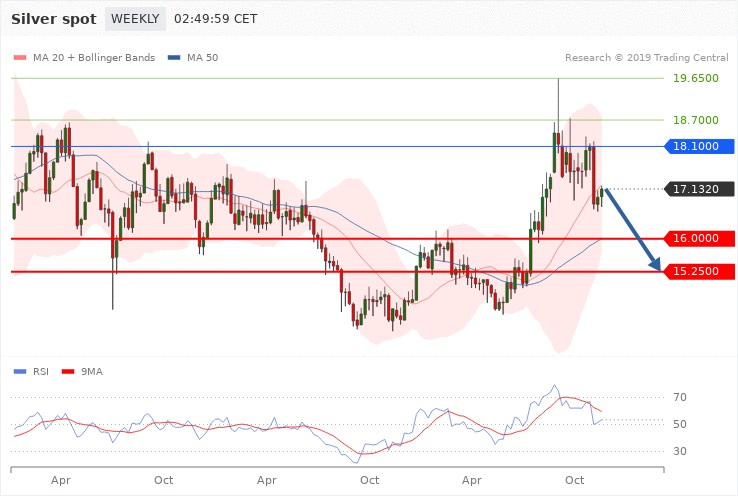Image resolution: width=738 pixels, height=500 pixels.
Task: Click the first Oct label on the time axis
Action: (x=163, y=480)
